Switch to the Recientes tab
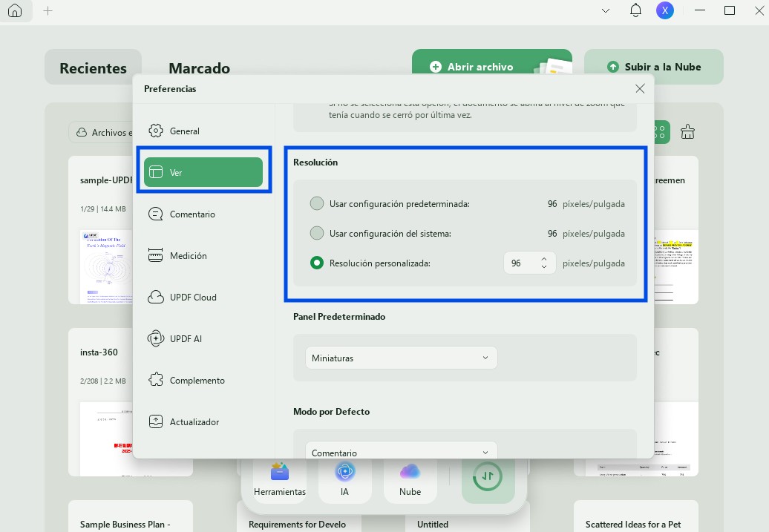The image size is (769, 532). point(93,68)
